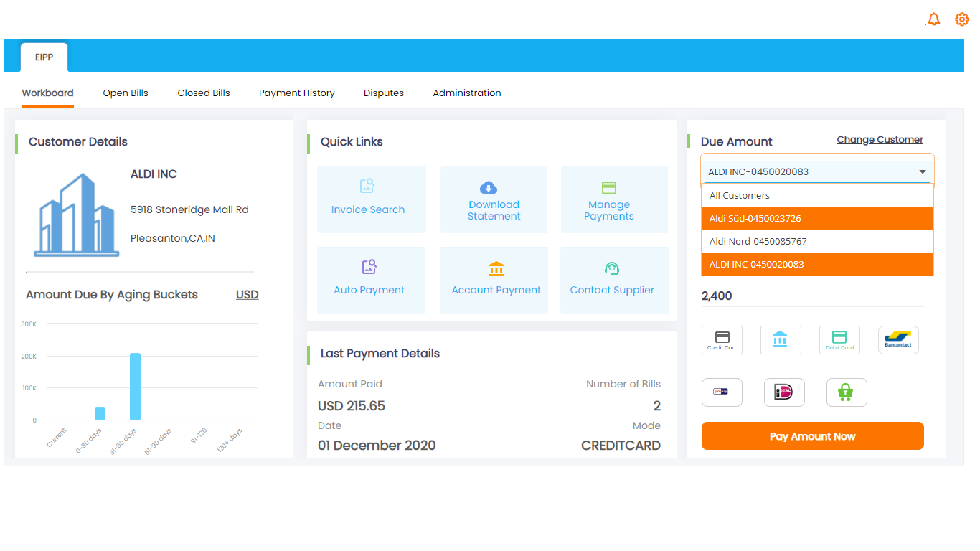This screenshot has width=980, height=551.
Task: Pay using the Bancontact icon
Action: (898, 339)
